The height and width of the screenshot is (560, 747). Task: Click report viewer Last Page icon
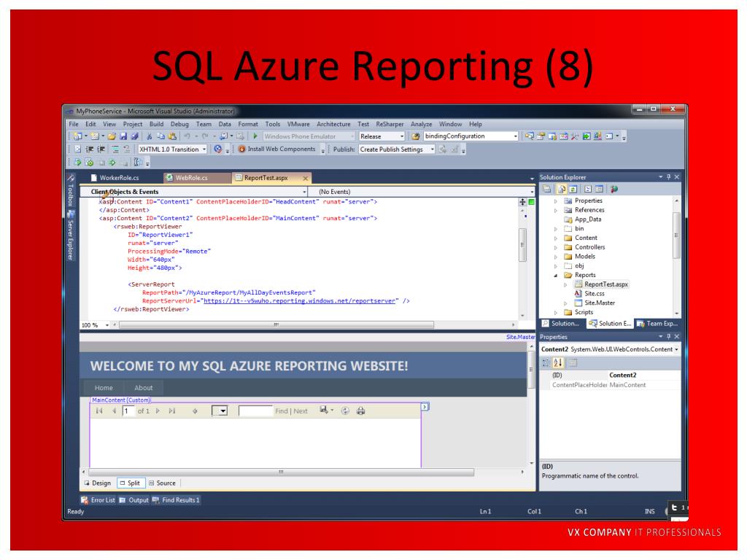click(x=172, y=411)
